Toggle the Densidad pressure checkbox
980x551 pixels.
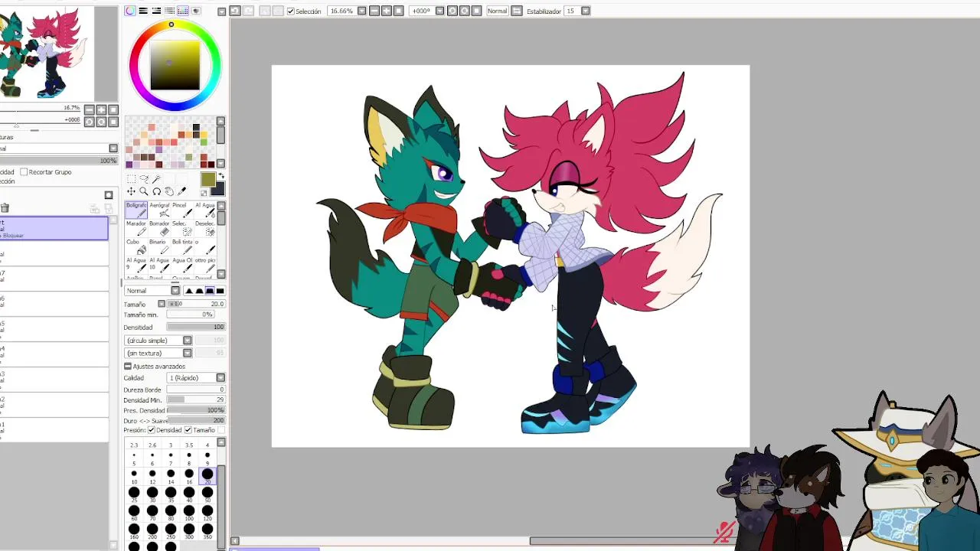pyautogui.click(x=152, y=430)
